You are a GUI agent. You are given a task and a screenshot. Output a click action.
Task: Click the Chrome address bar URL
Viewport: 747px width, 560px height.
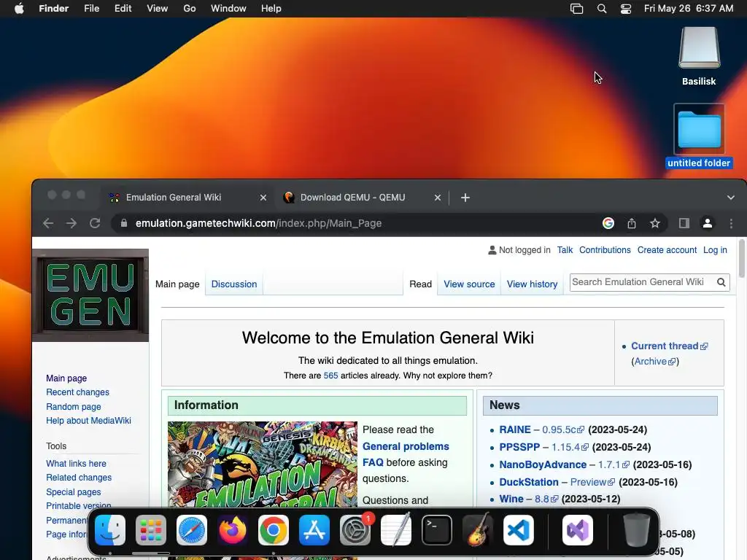[x=259, y=223]
